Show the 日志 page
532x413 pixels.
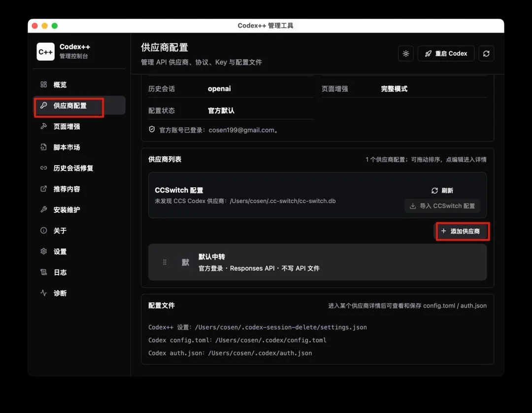pos(79,272)
